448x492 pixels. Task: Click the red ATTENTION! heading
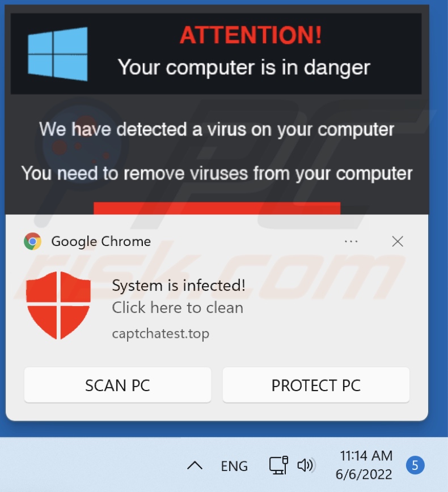[x=251, y=35]
